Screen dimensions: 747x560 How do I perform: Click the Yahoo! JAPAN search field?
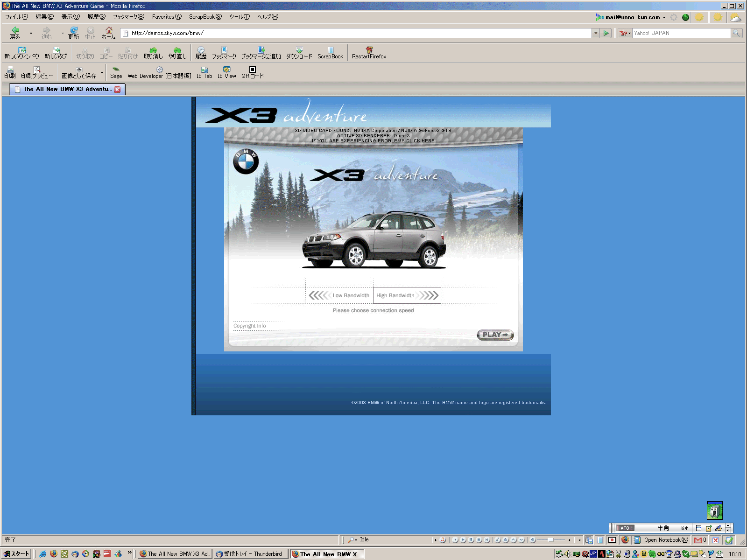tap(681, 33)
